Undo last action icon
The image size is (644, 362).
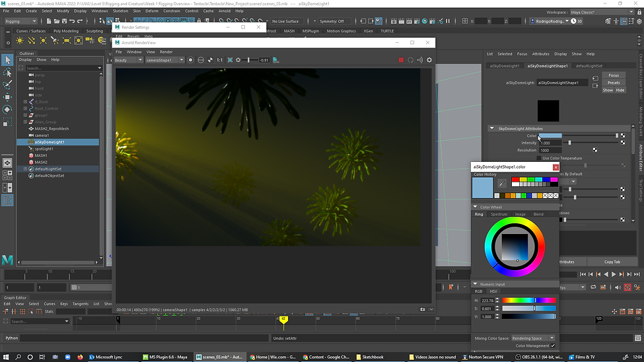(x=72, y=21)
